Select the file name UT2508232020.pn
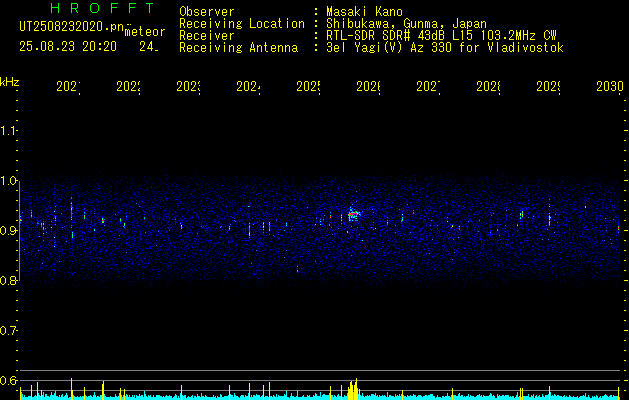The image size is (629, 400). click(x=71, y=27)
